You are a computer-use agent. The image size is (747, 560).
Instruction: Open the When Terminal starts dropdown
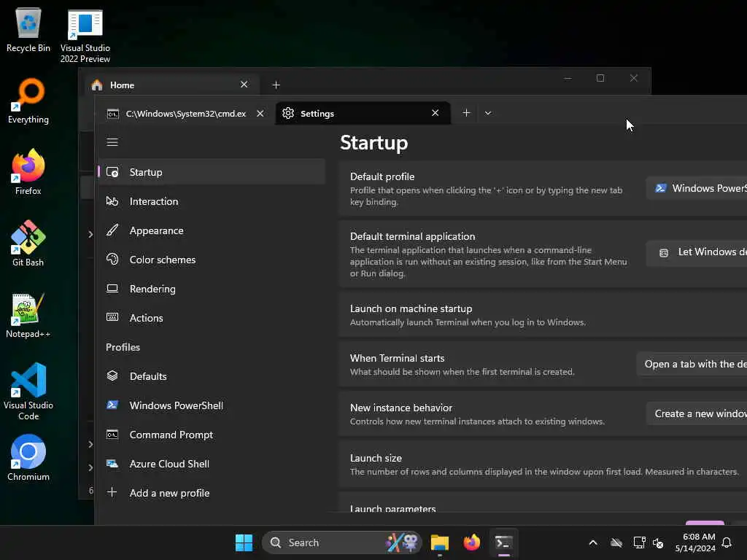[x=692, y=364]
